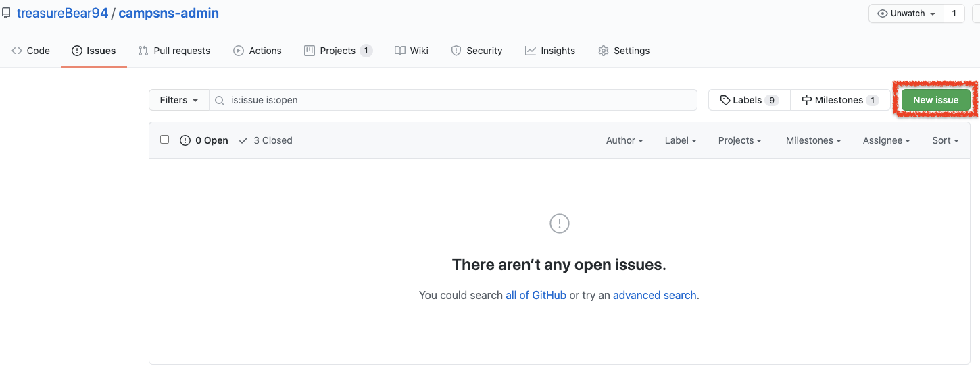Viewport: 980px width, 374px height.
Task: Click the Milestones signpost icon
Action: click(807, 100)
